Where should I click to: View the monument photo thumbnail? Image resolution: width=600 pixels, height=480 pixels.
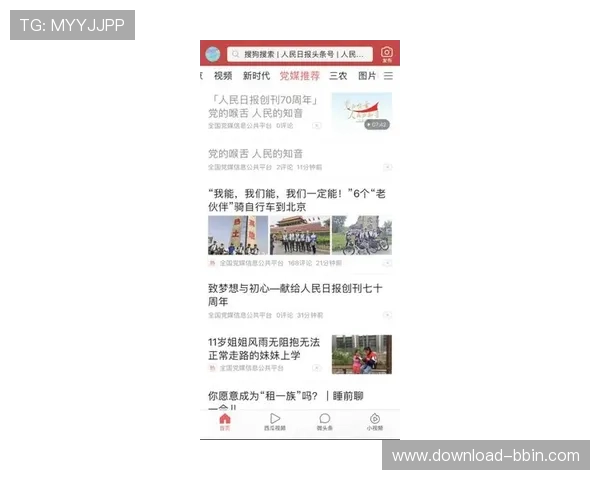click(238, 235)
